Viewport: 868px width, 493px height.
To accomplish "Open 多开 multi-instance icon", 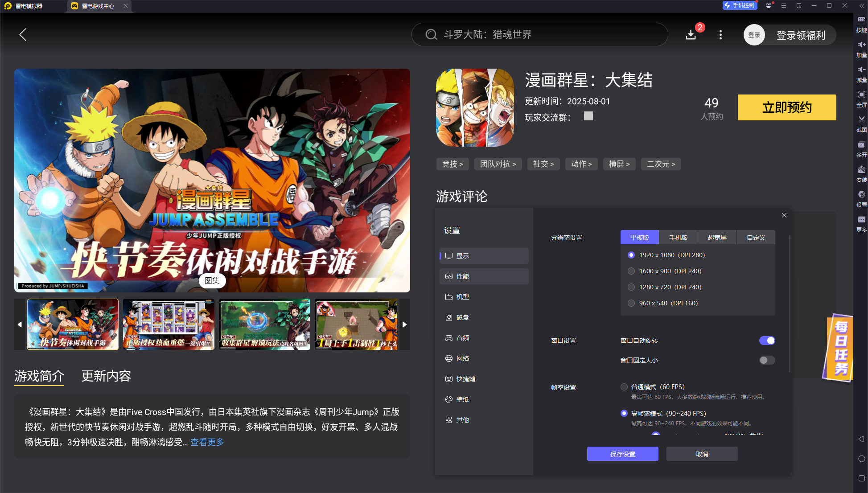I will (x=861, y=148).
